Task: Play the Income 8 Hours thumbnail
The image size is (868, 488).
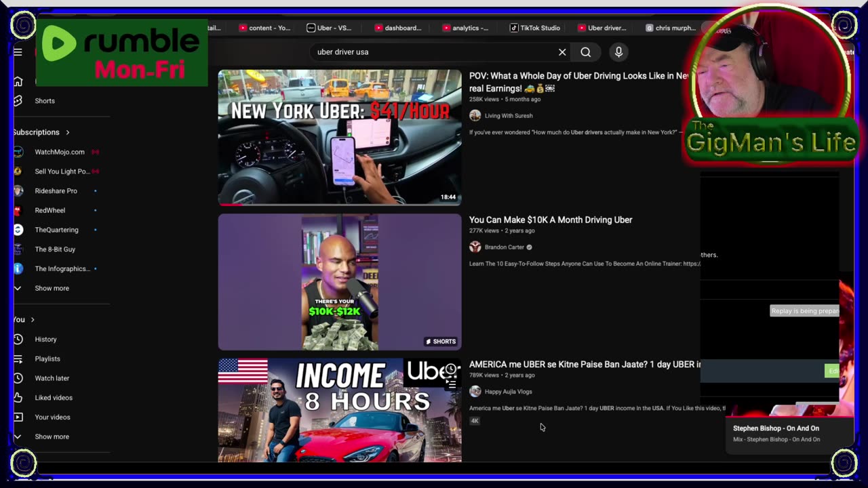Action: 340,410
